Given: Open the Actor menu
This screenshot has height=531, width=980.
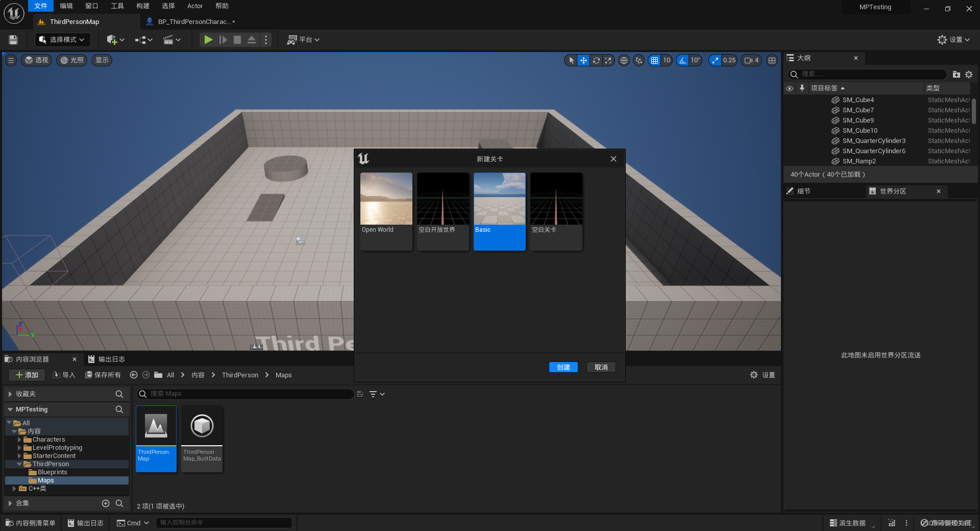Looking at the screenshot, I should 195,6.
